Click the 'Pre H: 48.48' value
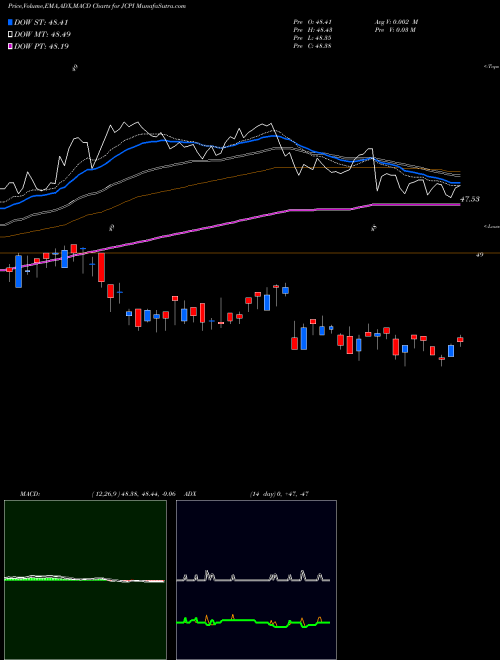Image resolution: width=500 pixels, height=660 pixels. pyautogui.click(x=313, y=30)
